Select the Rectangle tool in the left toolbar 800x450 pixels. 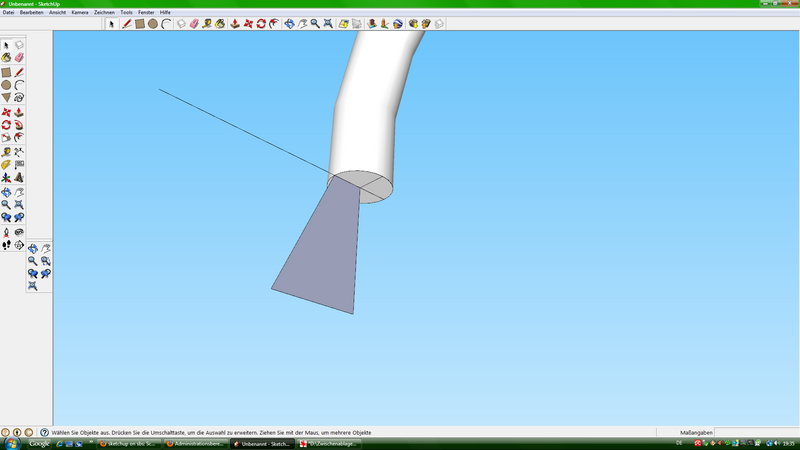click(x=6, y=72)
